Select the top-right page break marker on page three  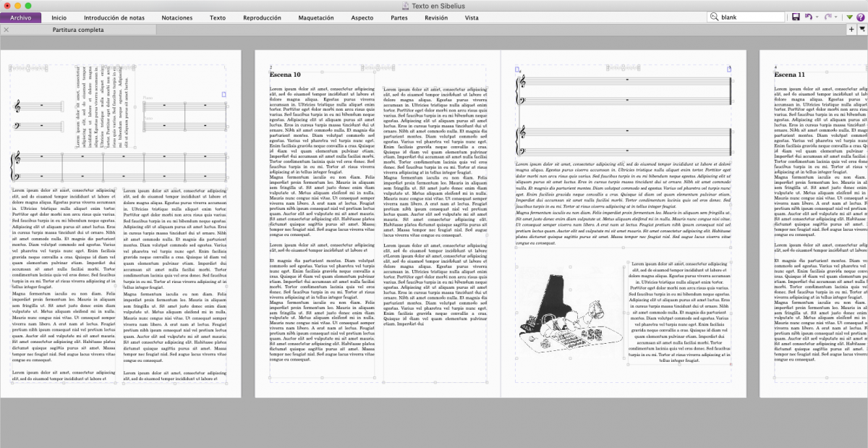click(x=729, y=69)
